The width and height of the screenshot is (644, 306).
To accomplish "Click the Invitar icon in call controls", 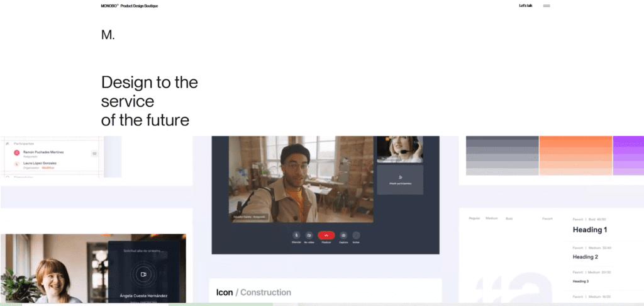I will [x=356, y=235].
